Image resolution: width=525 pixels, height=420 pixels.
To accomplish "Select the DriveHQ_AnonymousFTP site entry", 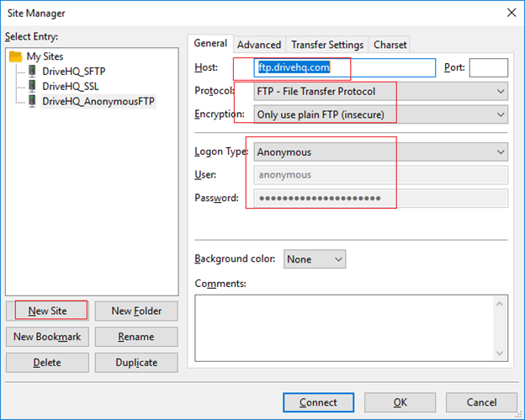I will pyautogui.click(x=98, y=101).
